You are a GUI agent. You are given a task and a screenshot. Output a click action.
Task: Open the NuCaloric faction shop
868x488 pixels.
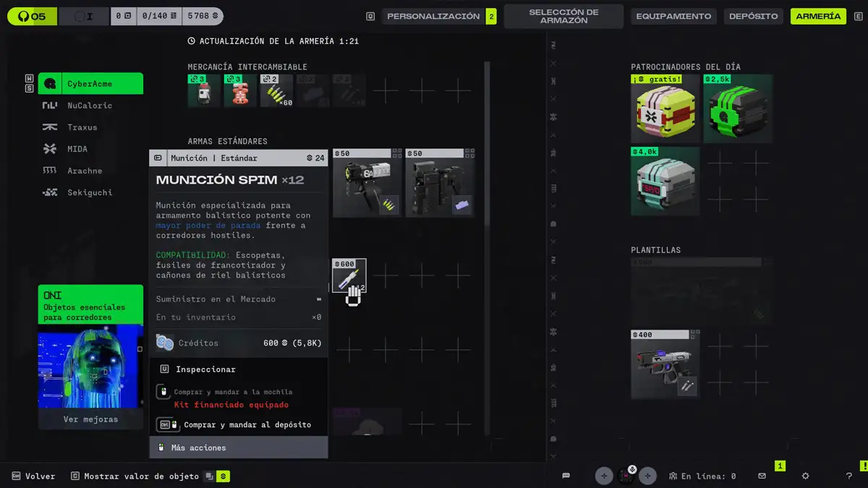89,106
